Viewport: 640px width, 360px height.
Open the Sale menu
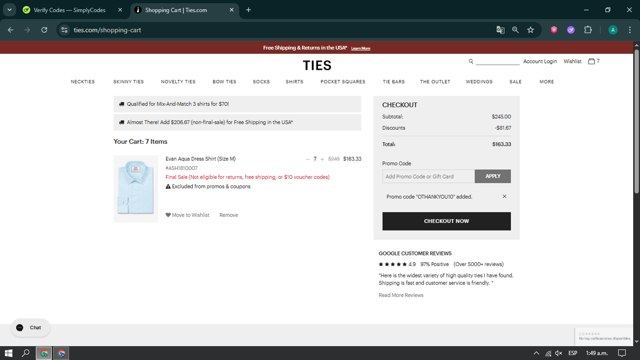[x=515, y=82]
